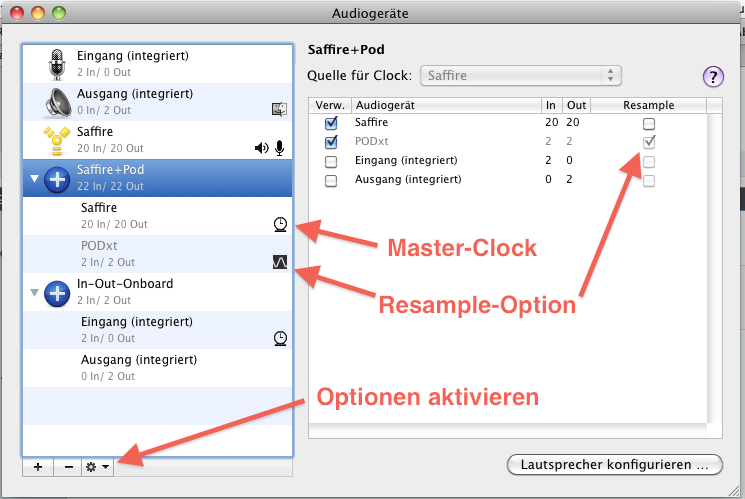Toggle the Resample checkbox for Saffire
The width and height of the screenshot is (745, 499).
649,124
